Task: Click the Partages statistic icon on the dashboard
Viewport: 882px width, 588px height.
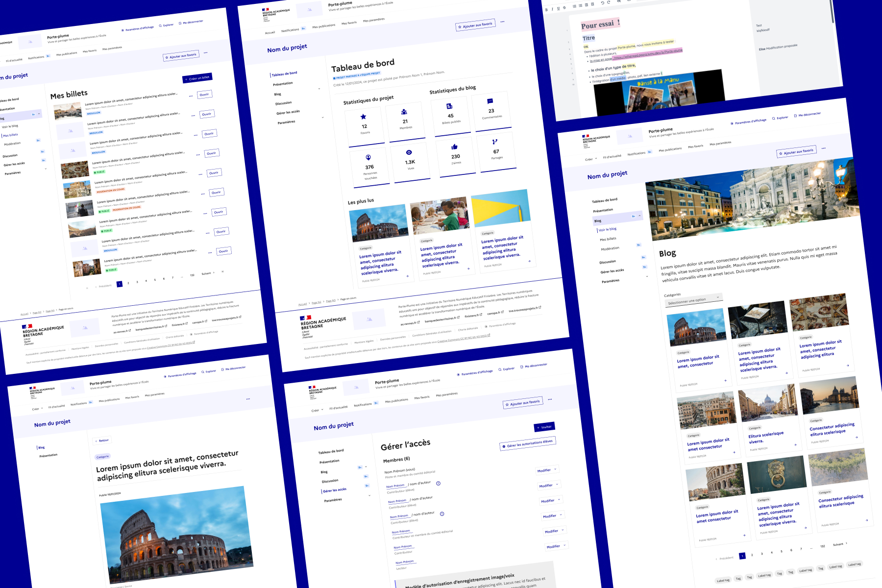Action: (495, 142)
